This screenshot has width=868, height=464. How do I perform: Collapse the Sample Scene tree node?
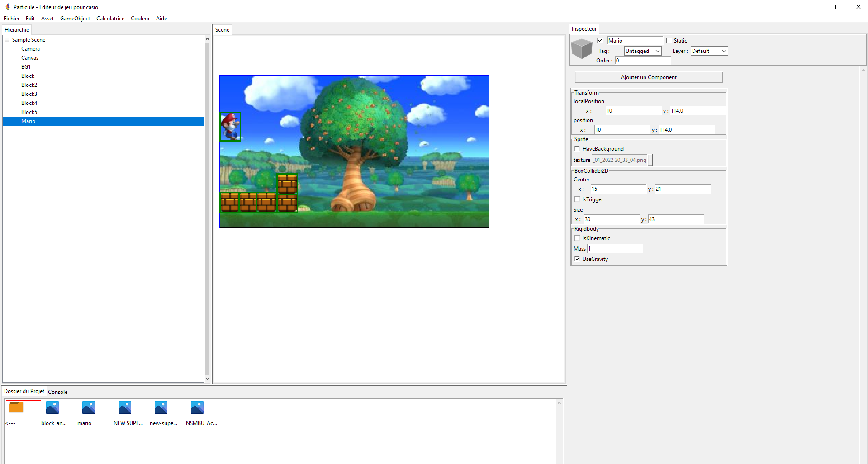click(7, 40)
